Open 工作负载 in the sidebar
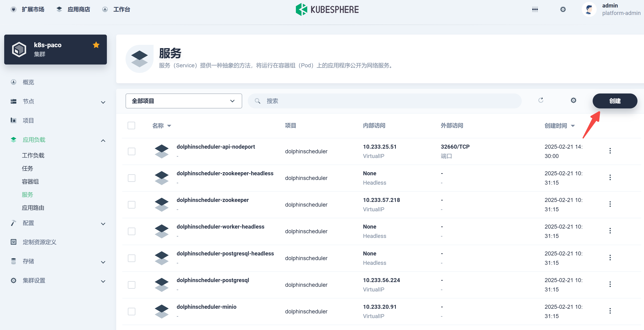This screenshot has width=644, height=330. 33,155
